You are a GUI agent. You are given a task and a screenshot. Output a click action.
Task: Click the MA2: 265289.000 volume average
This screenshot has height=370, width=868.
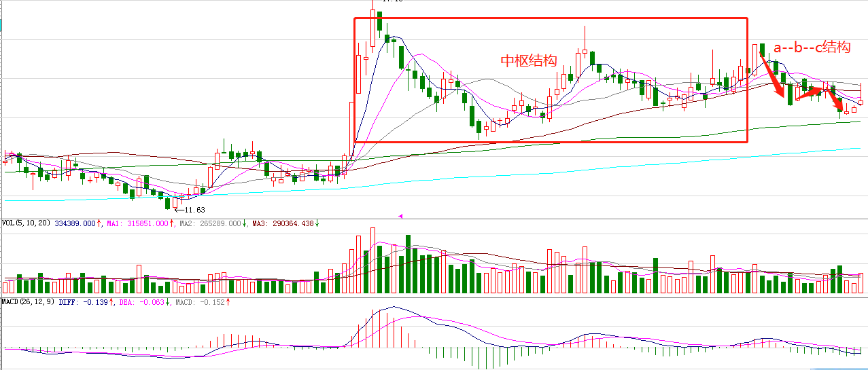pyautogui.click(x=211, y=223)
